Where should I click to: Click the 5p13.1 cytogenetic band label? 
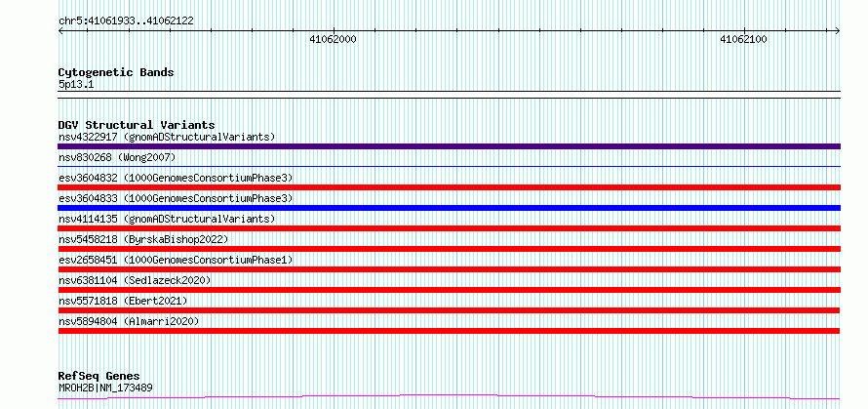click(76, 84)
